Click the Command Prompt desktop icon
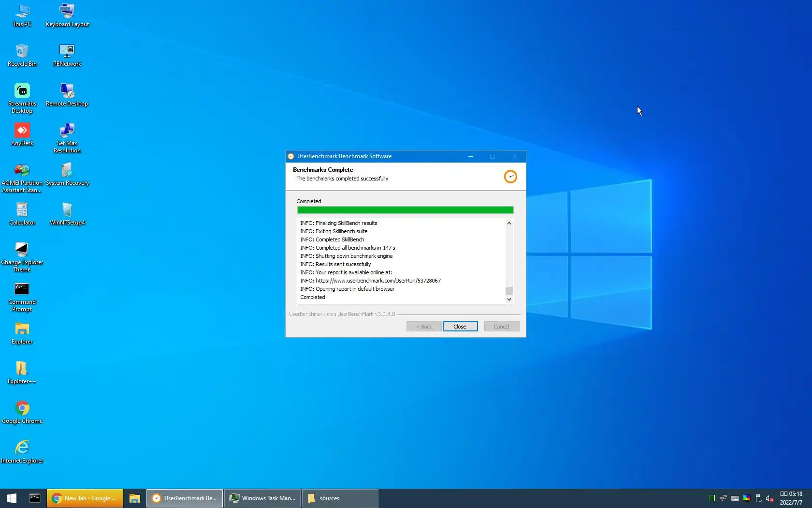Screen dimensions: 812x508 coord(22,297)
